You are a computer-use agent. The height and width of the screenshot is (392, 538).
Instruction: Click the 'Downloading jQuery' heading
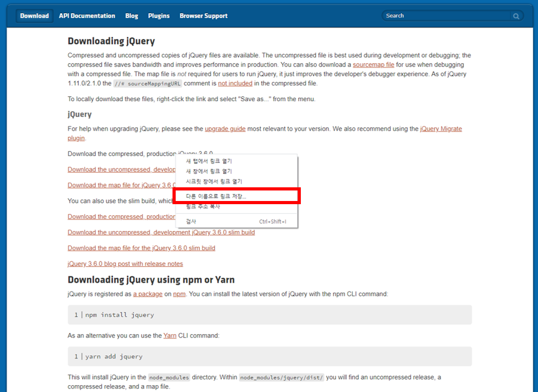point(111,41)
